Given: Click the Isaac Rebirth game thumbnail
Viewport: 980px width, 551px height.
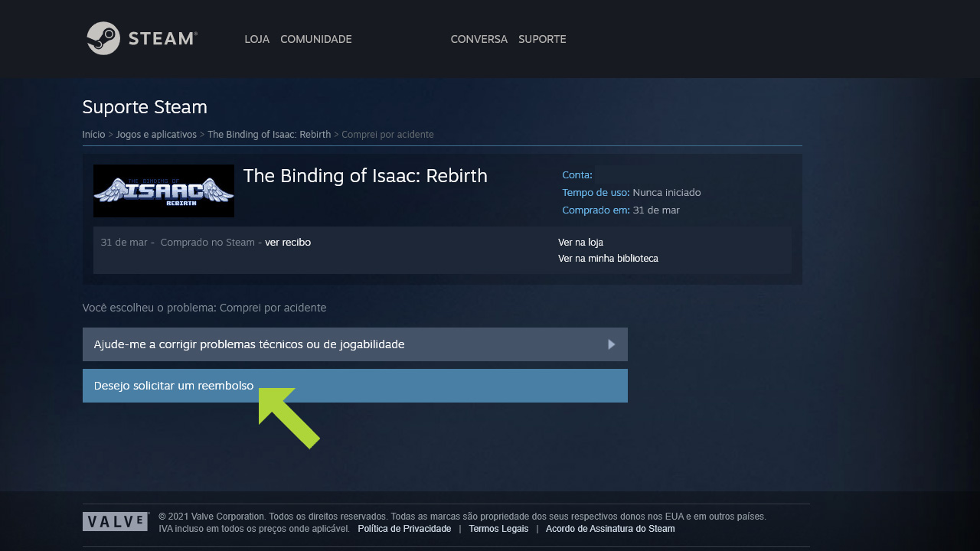Looking at the screenshot, I should (164, 191).
